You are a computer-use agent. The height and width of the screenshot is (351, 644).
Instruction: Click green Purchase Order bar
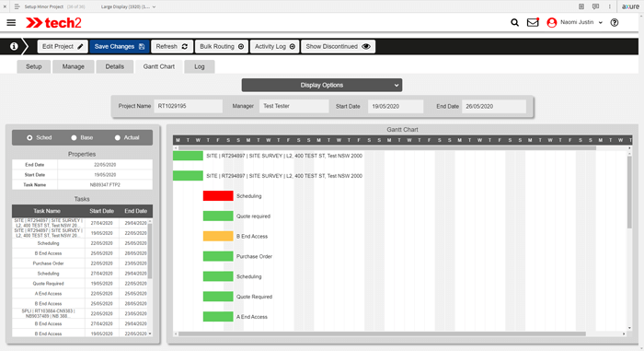tap(218, 256)
